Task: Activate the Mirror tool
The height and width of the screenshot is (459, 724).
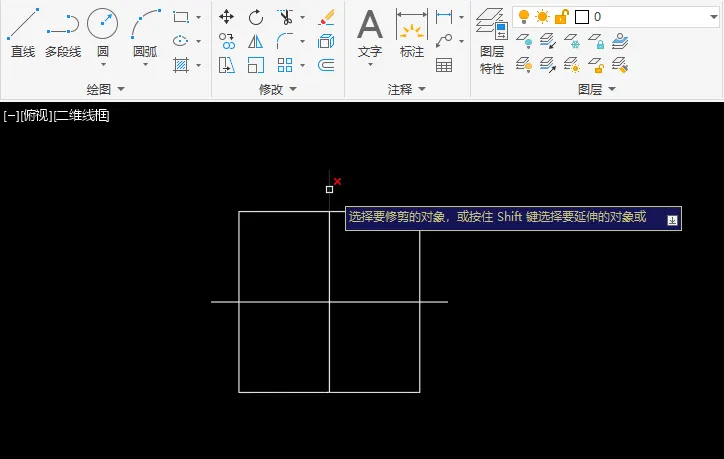Action: click(255, 41)
